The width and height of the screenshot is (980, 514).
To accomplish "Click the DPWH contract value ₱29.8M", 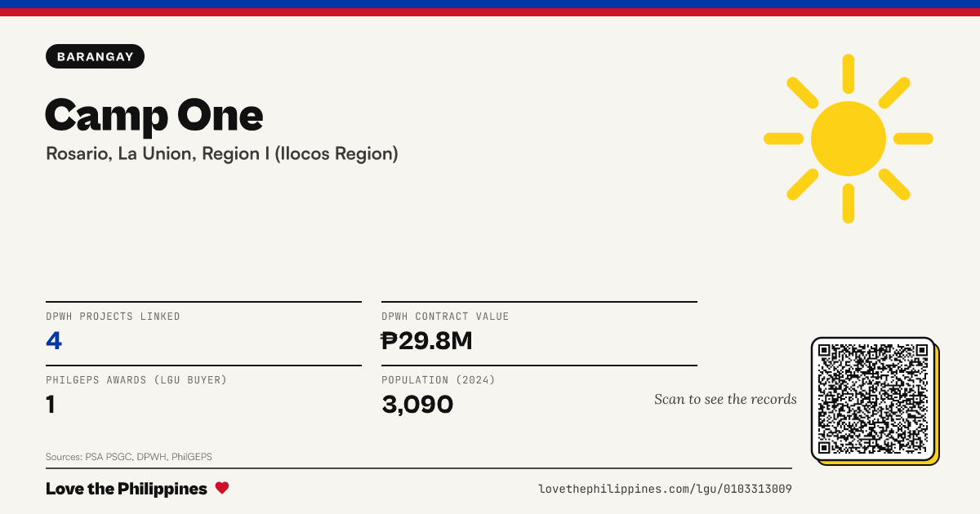I will (x=427, y=340).
